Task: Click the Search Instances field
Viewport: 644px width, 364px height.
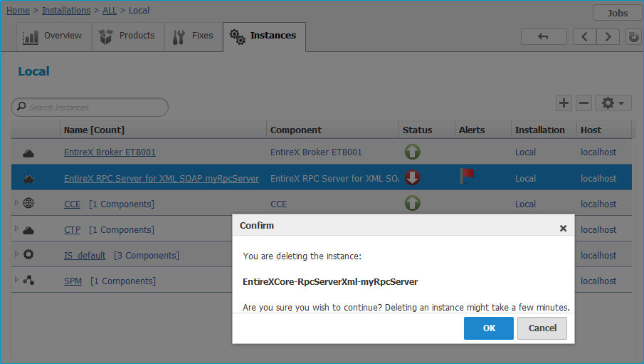Action: click(90, 108)
